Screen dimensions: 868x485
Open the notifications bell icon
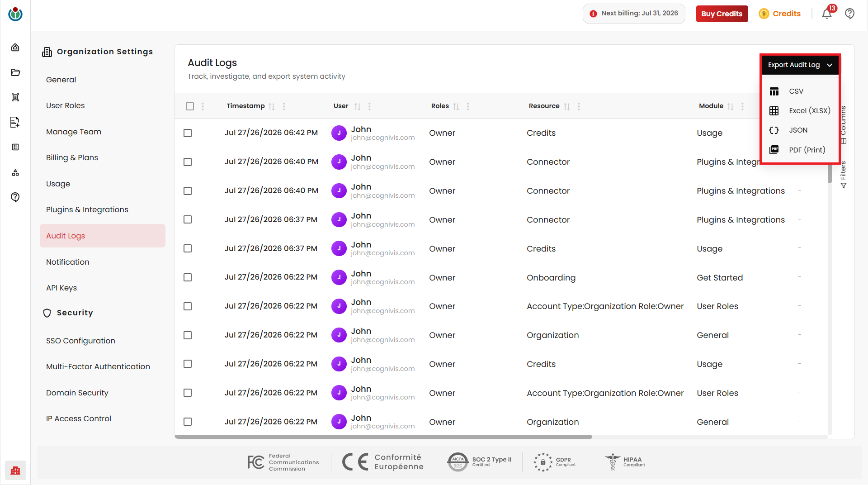(827, 14)
